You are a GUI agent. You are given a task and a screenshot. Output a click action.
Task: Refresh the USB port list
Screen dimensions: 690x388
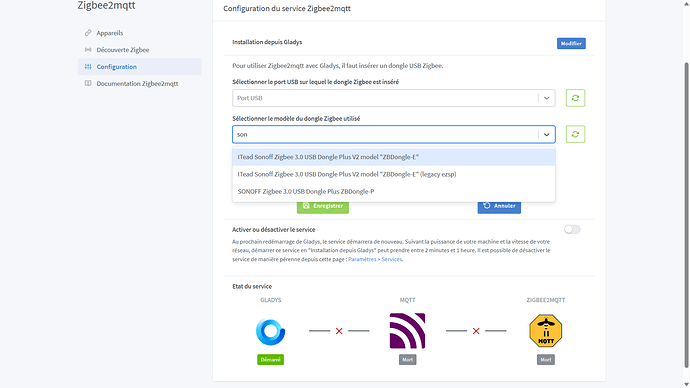tap(575, 98)
